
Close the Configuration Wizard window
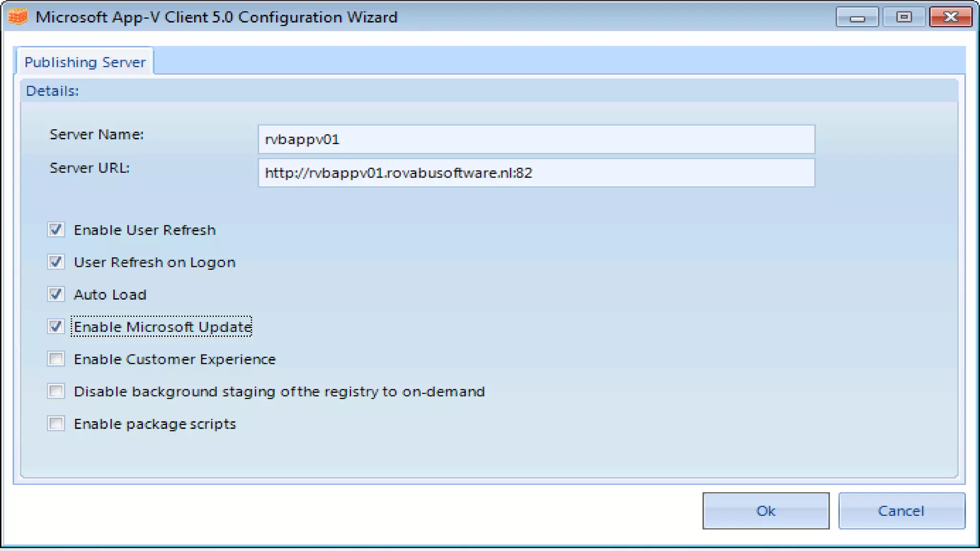coord(950,17)
